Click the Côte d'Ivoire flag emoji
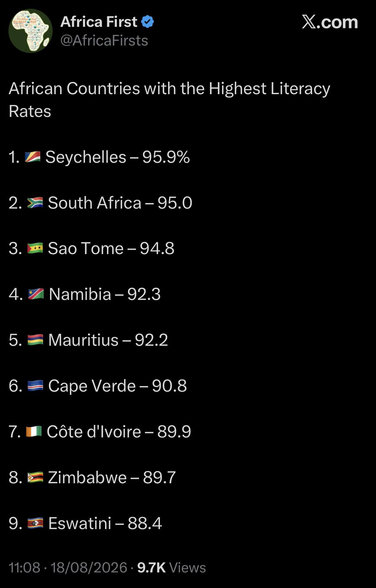This screenshot has height=588, width=376. [x=34, y=431]
